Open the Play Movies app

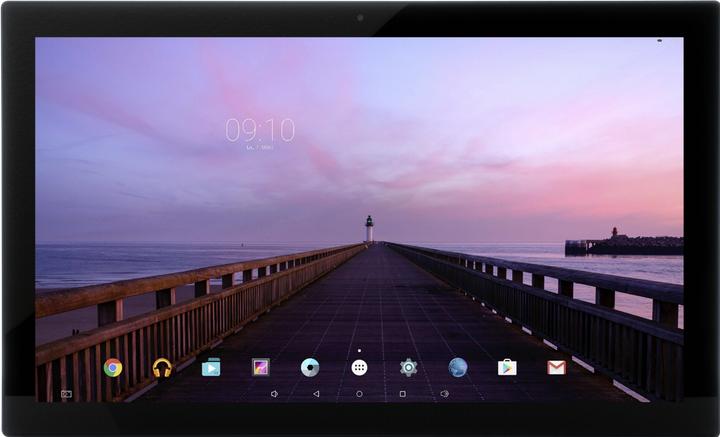point(211,367)
